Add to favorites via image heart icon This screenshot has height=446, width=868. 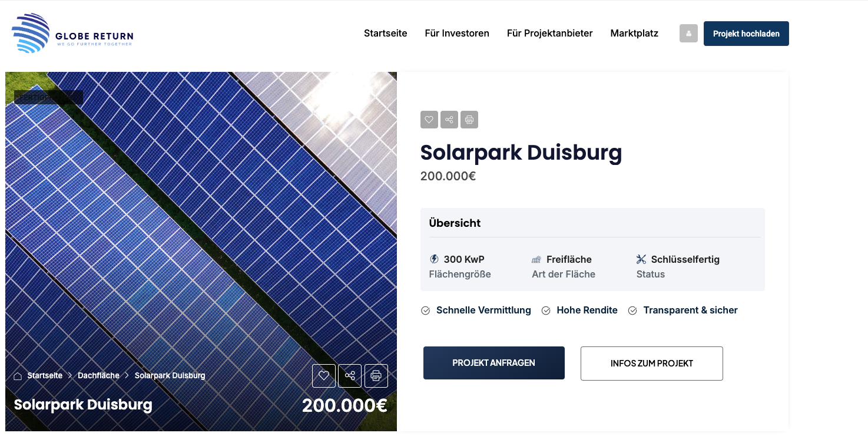pos(323,375)
